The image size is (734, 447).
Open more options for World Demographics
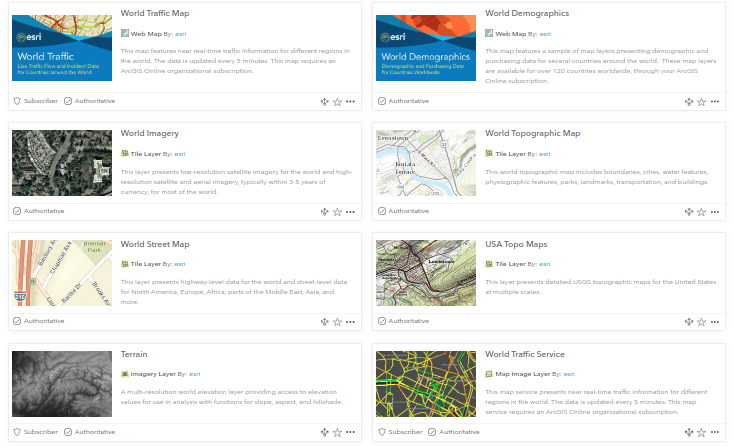[715, 101]
